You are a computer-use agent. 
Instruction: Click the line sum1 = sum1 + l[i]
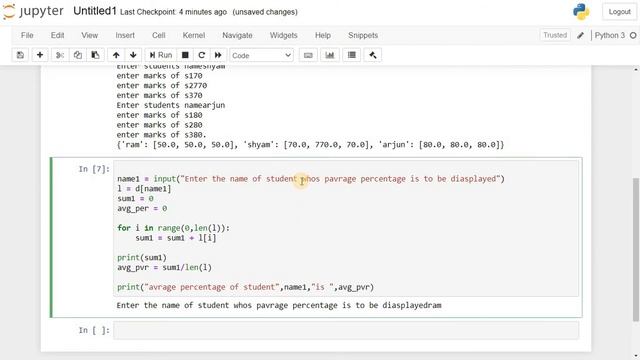tap(176, 238)
